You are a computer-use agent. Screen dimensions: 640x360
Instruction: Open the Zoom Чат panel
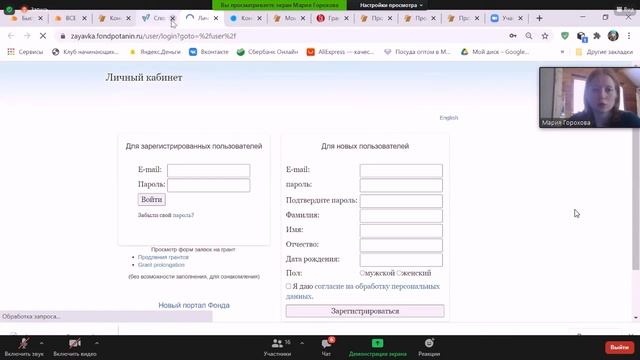coord(327,347)
